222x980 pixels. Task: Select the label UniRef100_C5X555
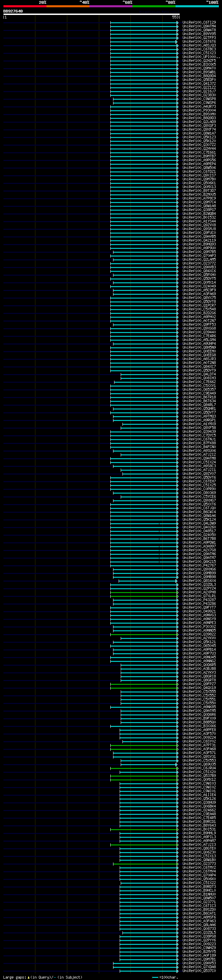(x=199, y=692)
